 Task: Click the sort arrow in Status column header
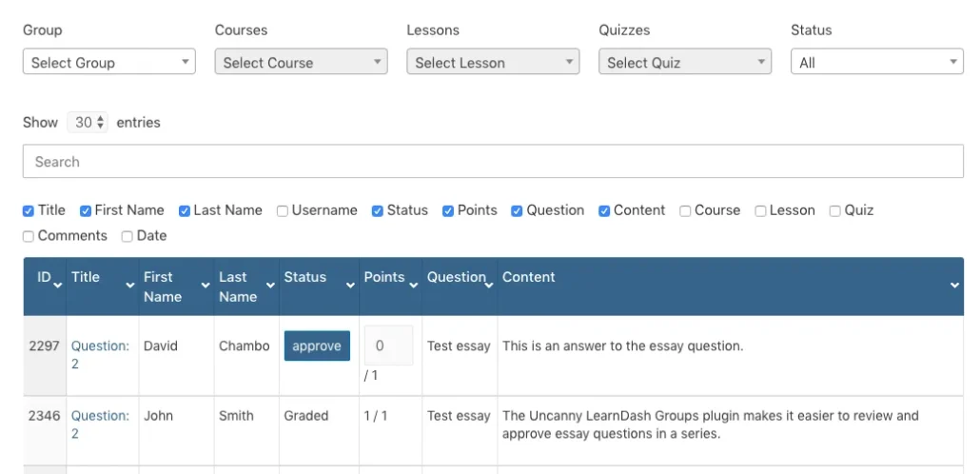350,285
